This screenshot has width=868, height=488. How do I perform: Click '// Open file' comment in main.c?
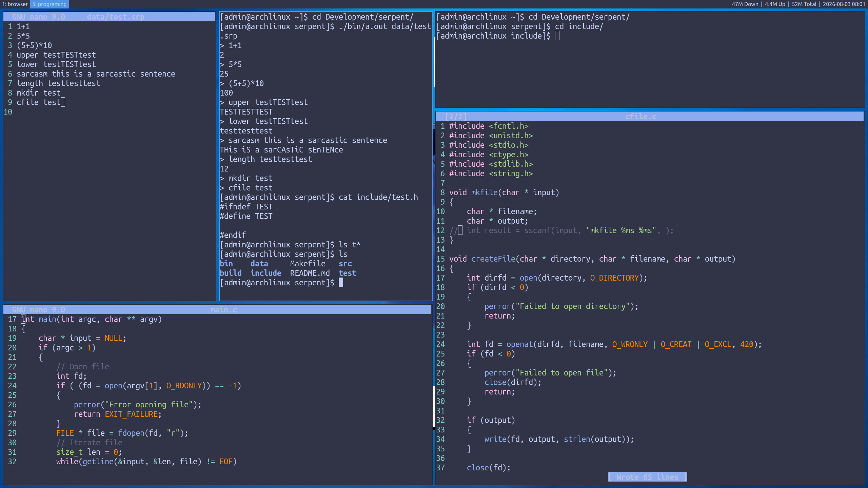tap(83, 367)
